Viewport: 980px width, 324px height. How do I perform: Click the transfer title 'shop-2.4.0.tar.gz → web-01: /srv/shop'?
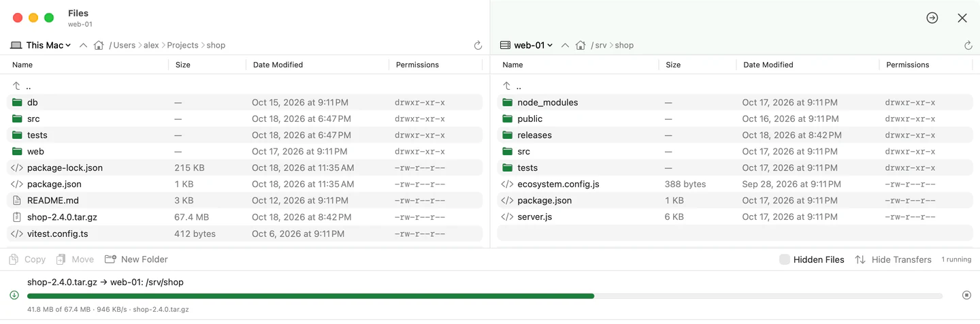pyautogui.click(x=105, y=282)
